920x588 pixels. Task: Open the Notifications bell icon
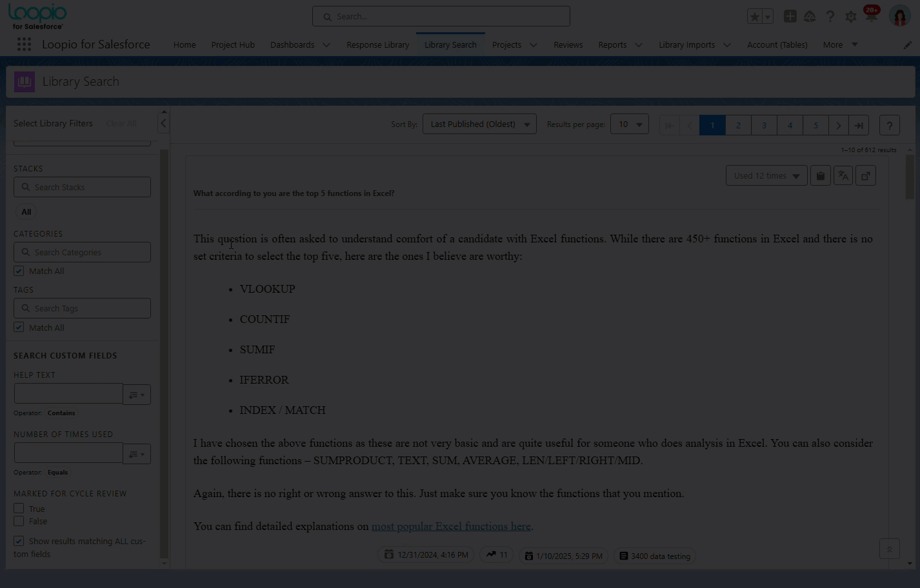point(871,17)
